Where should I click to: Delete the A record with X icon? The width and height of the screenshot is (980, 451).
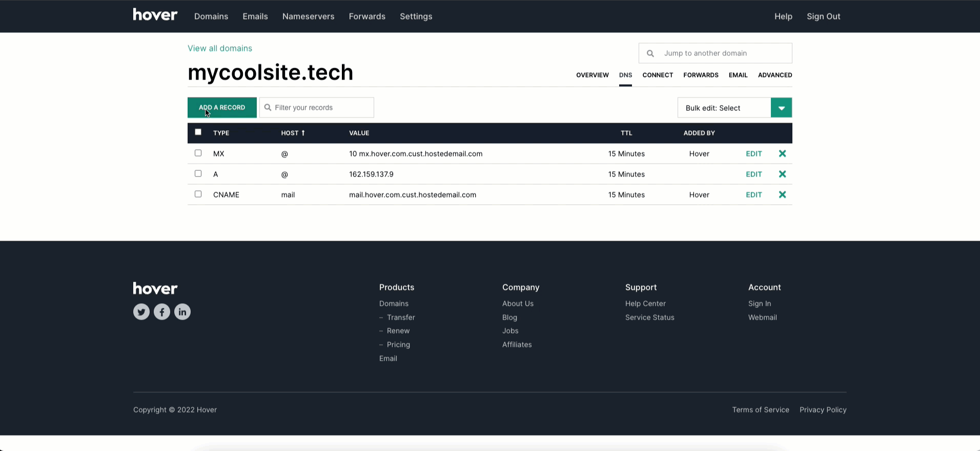(782, 174)
